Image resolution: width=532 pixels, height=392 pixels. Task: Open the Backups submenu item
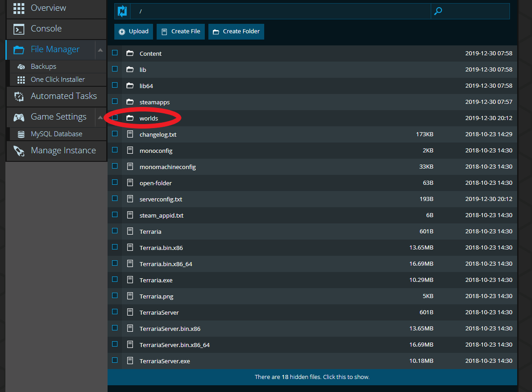coord(59,67)
